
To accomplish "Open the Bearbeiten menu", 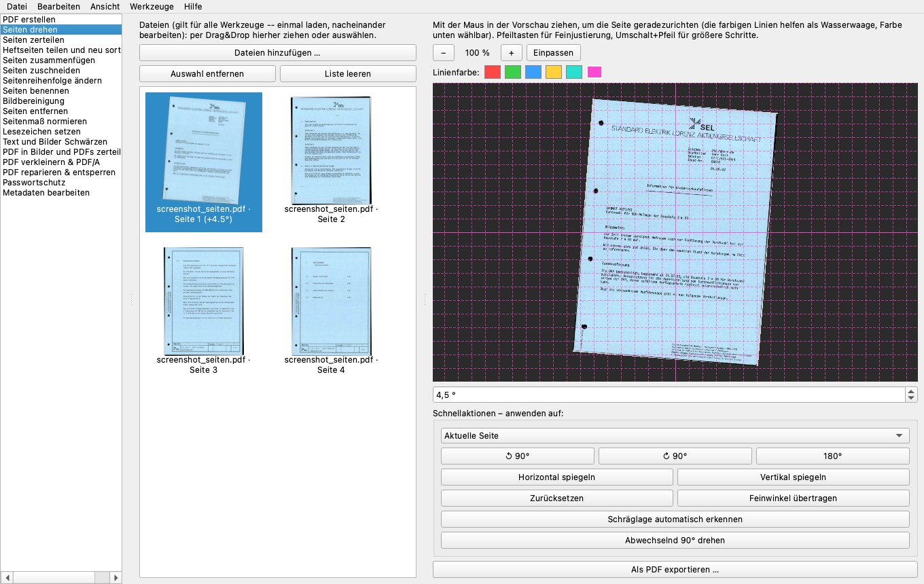I will (58, 6).
